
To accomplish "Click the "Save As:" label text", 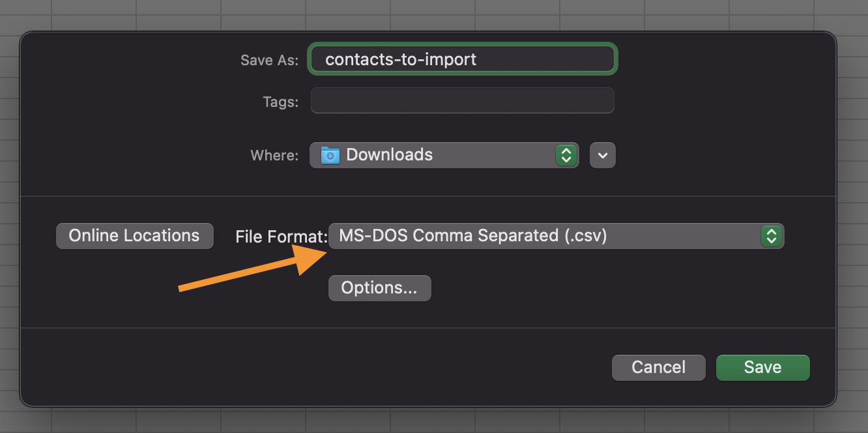I will 269,60.
